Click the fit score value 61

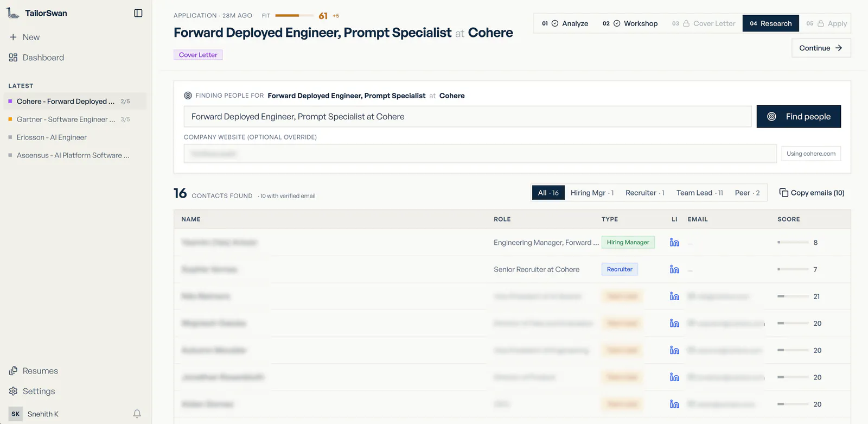pos(323,16)
